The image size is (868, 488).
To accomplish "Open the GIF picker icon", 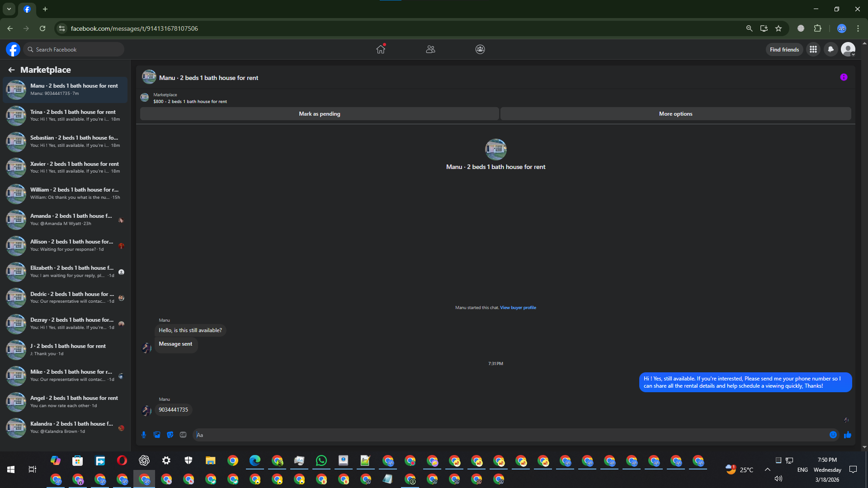I will [183, 435].
